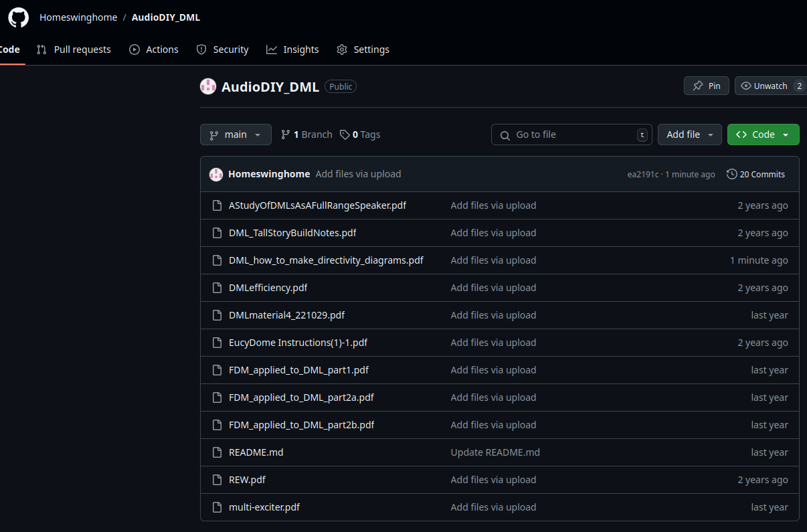Click file icon for FDM_applied_to_DML_part2b.pdf

click(x=217, y=425)
